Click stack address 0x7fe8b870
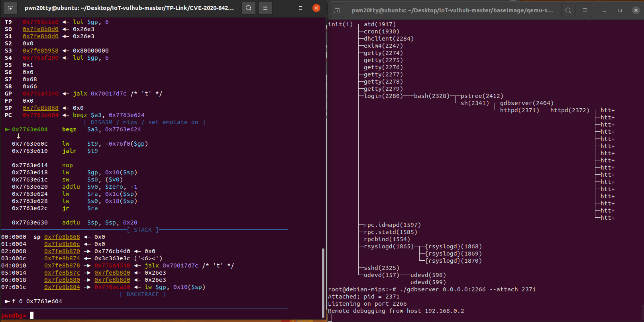644x322 pixels. (x=62, y=251)
